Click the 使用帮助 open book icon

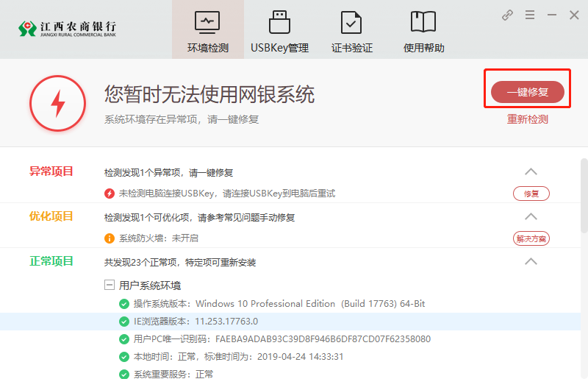tap(423, 22)
